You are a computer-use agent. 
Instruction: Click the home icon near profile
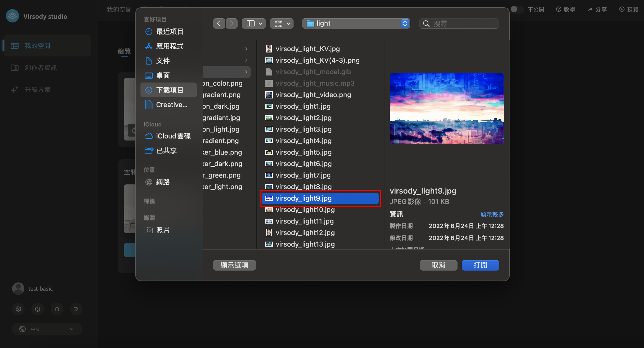tap(57, 309)
